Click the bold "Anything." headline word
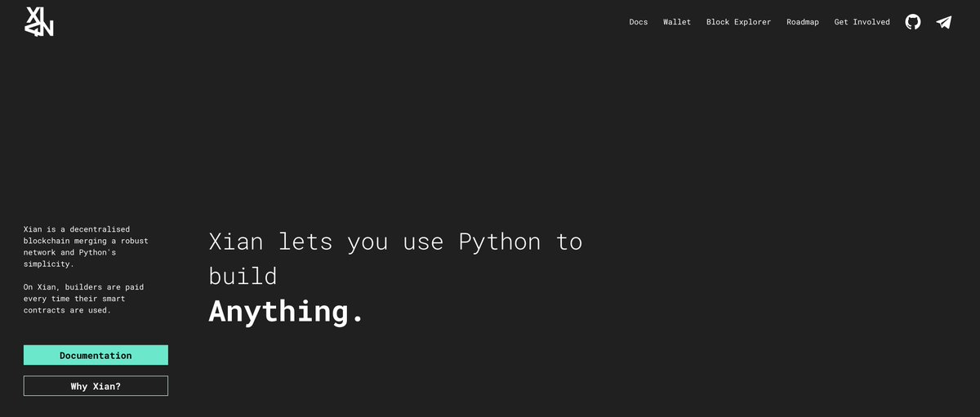The height and width of the screenshot is (417, 980). (x=286, y=312)
